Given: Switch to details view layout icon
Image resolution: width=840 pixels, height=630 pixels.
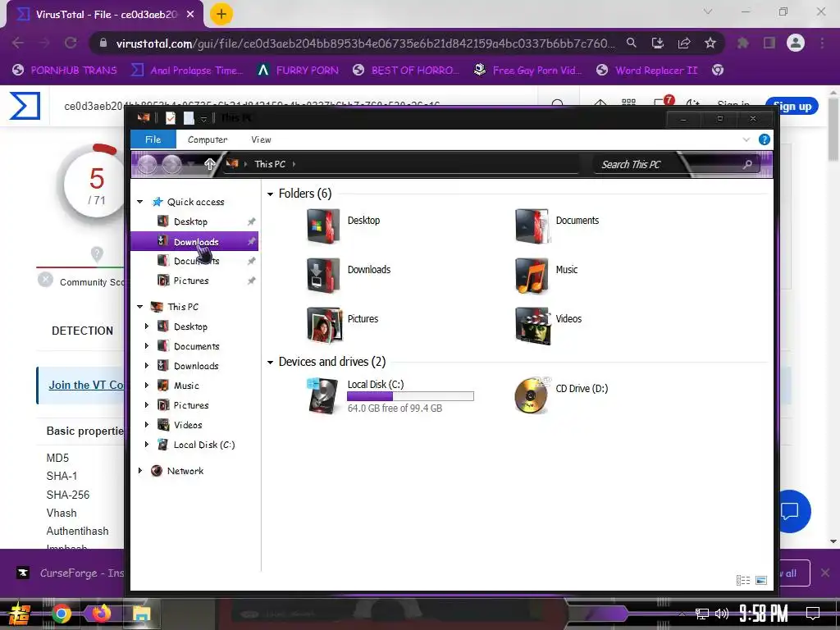Looking at the screenshot, I should click(x=743, y=580).
